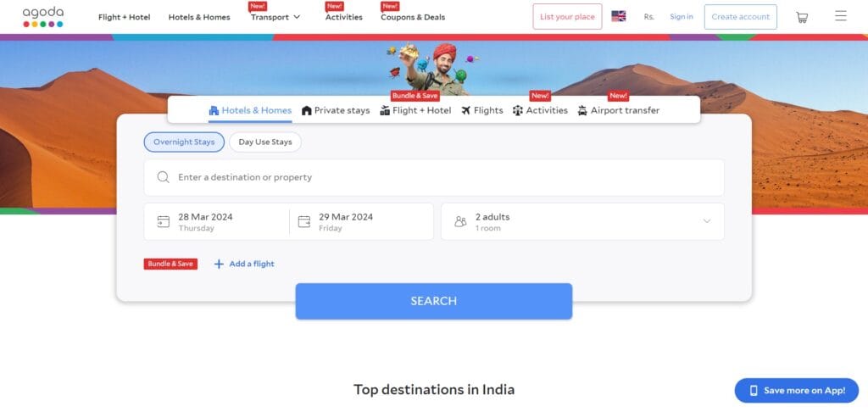
Task: Click the UK flag language icon
Action: tap(618, 17)
